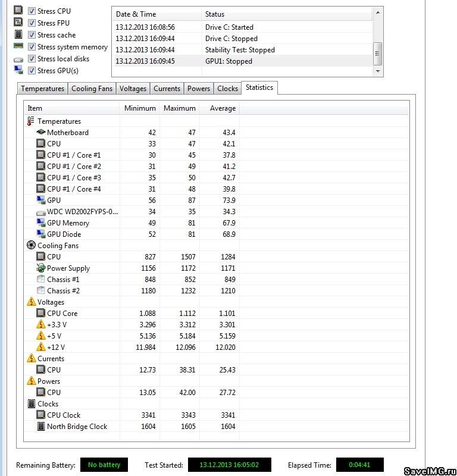Screen dimensions: 457x476
Task: Click the GPU Memory row icon
Action: (x=40, y=223)
